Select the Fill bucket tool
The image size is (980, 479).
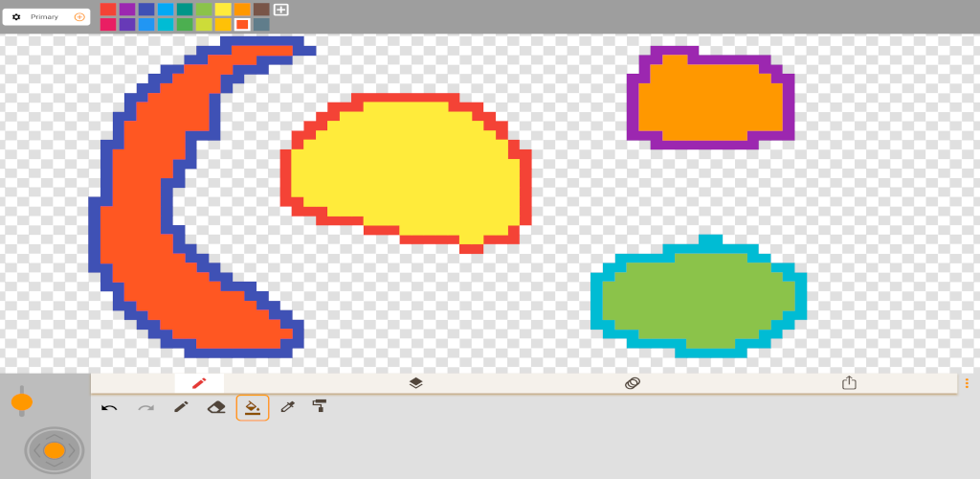[x=253, y=408]
